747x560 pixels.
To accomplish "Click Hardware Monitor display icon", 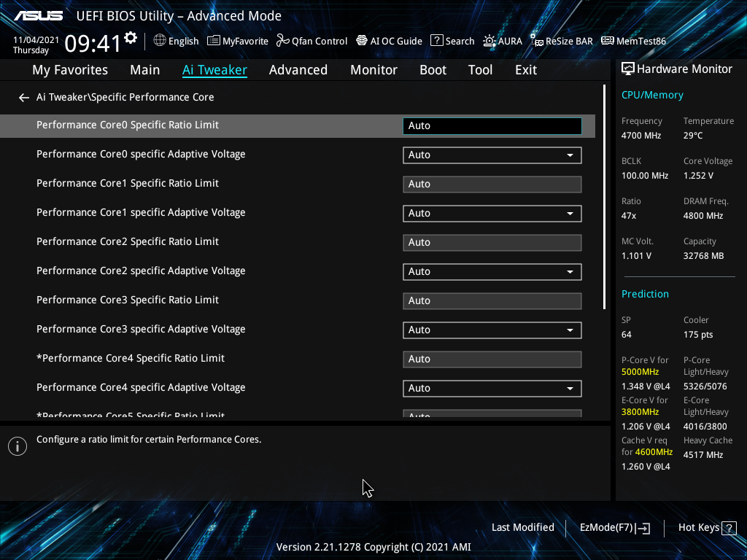I will click(628, 69).
